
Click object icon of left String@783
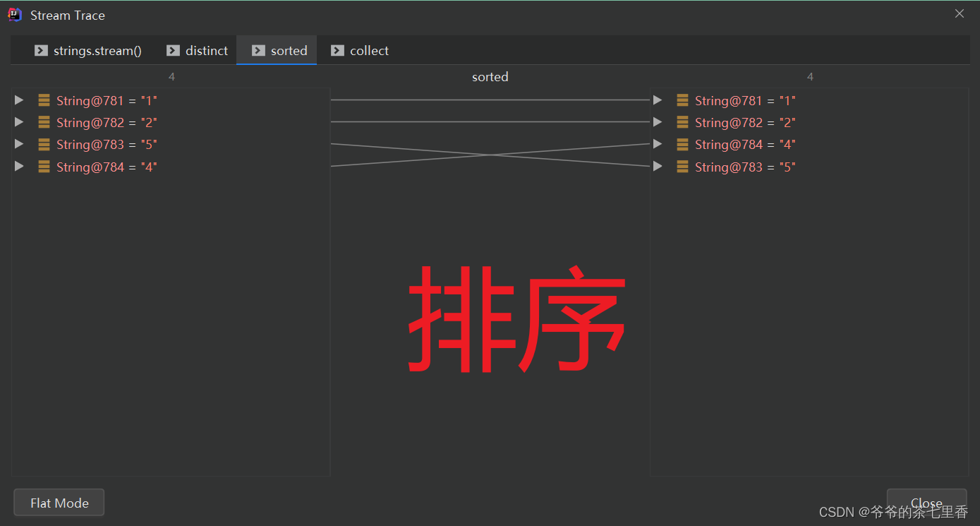click(44, 144)
